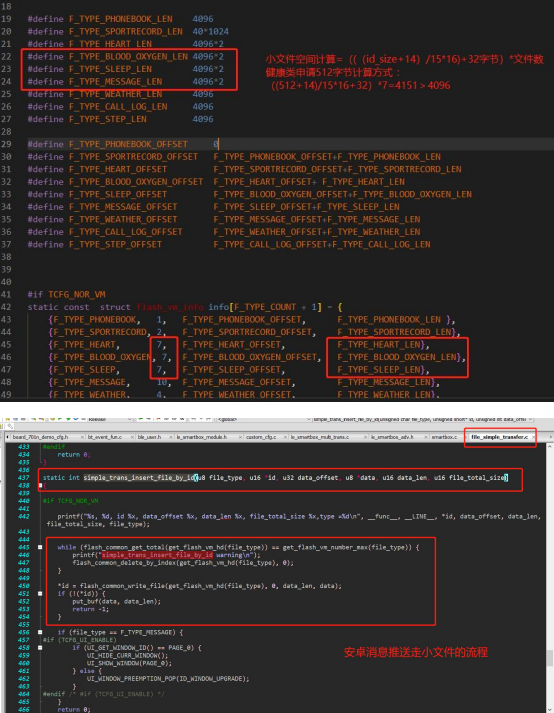The width and height of the screenshot is (554, 713).
Task: Click the F_TYPE_SLEEP_LEN define on line 23
Action: (x=126, y=69)
